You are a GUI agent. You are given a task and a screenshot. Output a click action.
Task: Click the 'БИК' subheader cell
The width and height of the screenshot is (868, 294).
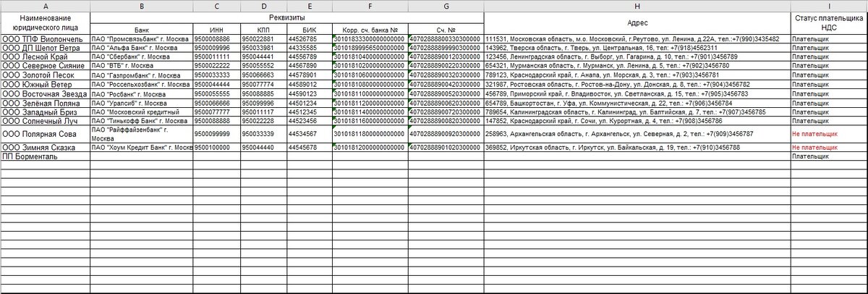[x=309, y=28]
